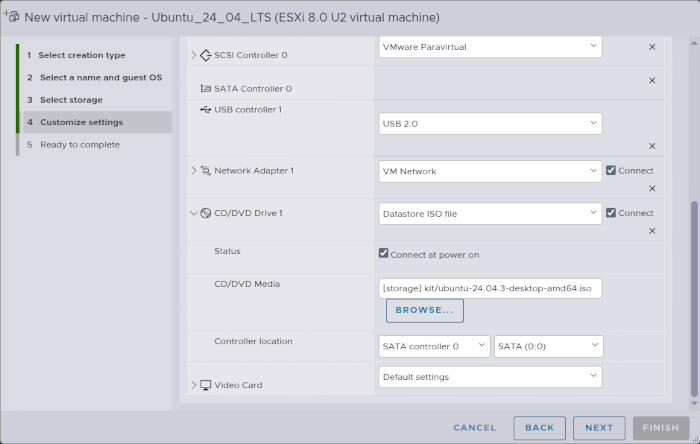
Task: Remove Network Adapter 1 with its X icon
Action: (652, 188)
